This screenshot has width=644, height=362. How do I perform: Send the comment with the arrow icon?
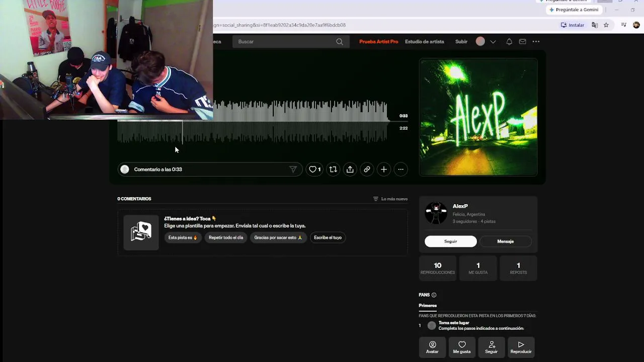pos(293,169)
